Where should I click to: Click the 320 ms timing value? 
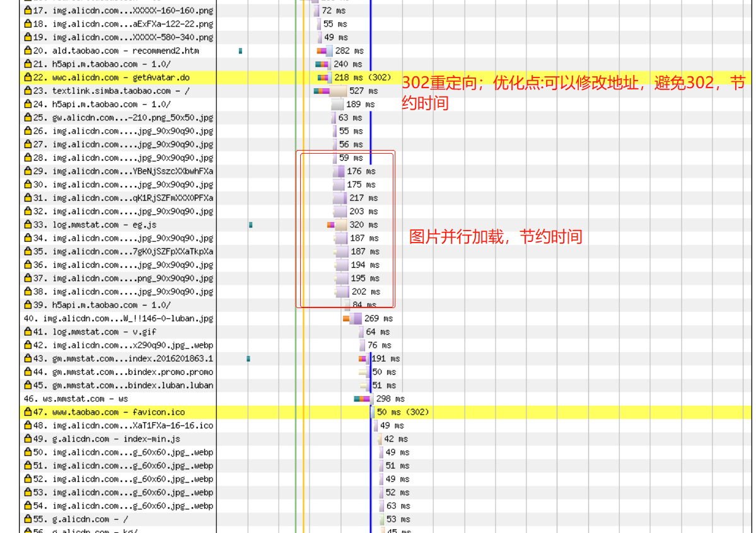point(364,224)
